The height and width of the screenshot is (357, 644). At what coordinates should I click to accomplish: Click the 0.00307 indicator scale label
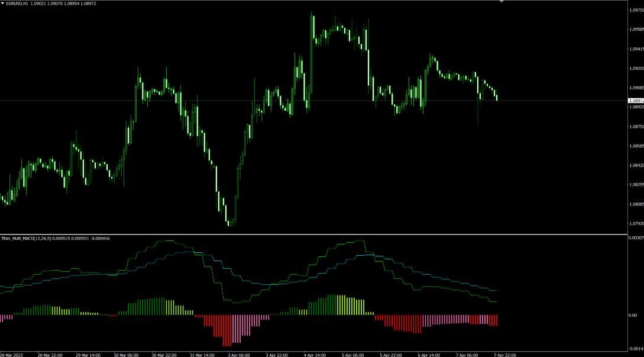(x=637, y=238)
